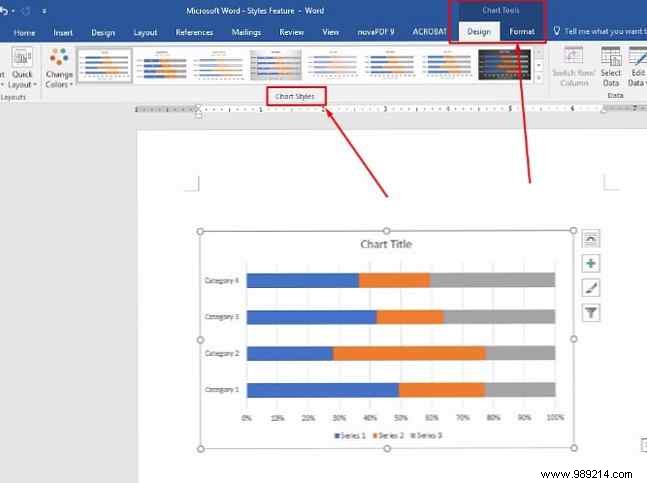Click the bottom-right chart corner handle
The image size is (647, 483).
click(x=574, y=448)
